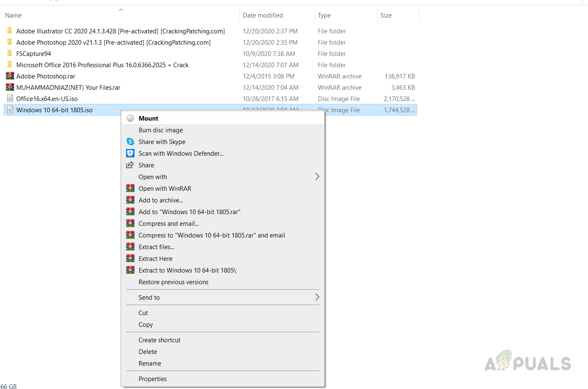Click the Skype icon in the context menu

(x=130, y=141)
